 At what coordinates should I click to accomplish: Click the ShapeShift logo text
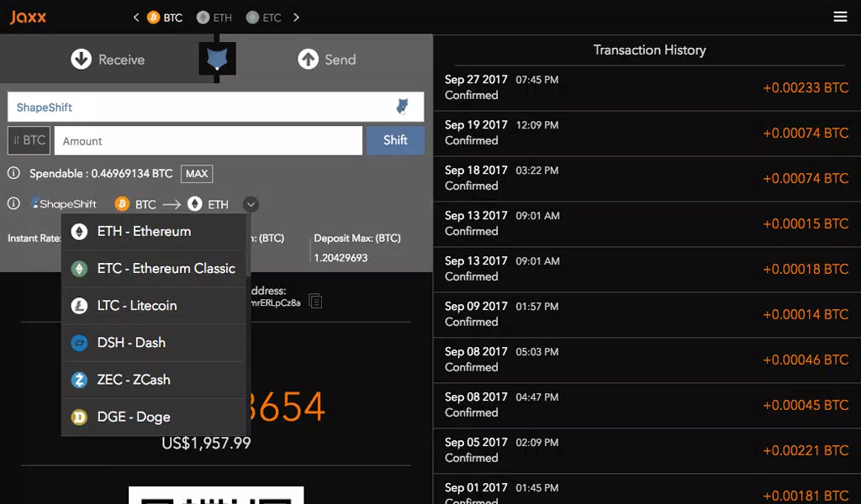click(x=64, y=203)
